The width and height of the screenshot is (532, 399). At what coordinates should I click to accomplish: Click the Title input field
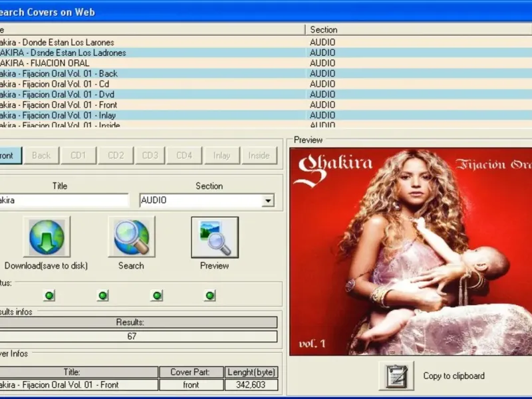(64, 200)
